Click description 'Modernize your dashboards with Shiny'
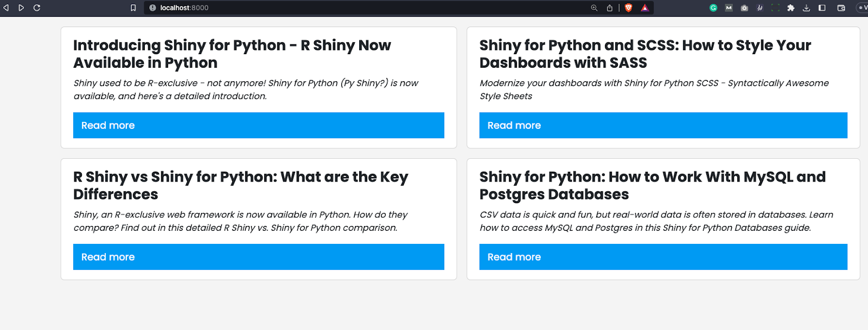The height and width of the screenshot is (330, 868). [x=654, y=89]
